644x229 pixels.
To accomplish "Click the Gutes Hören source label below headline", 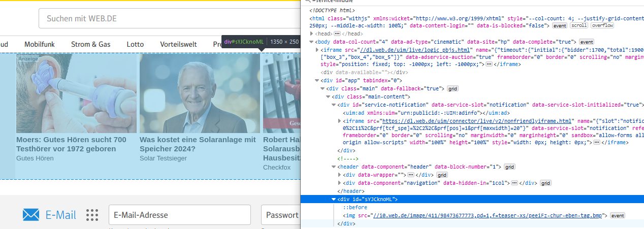I will click(x=35, y=158).
